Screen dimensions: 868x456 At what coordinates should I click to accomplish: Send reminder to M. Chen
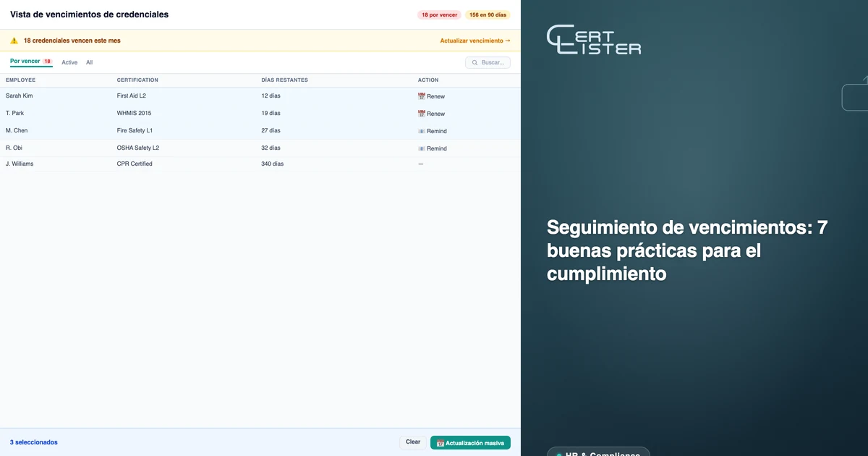pyautogui.click(x=433, y=131)
